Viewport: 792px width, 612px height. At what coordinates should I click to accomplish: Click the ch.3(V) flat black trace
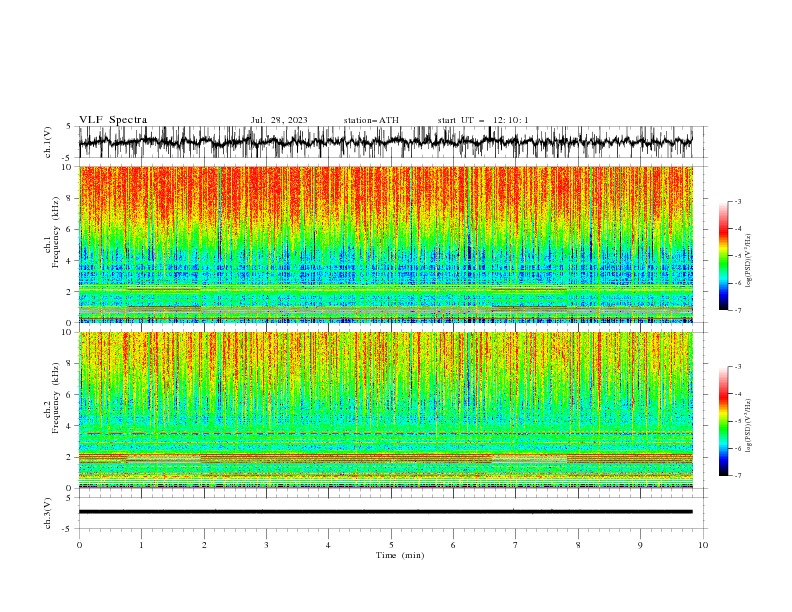point(386,512)
